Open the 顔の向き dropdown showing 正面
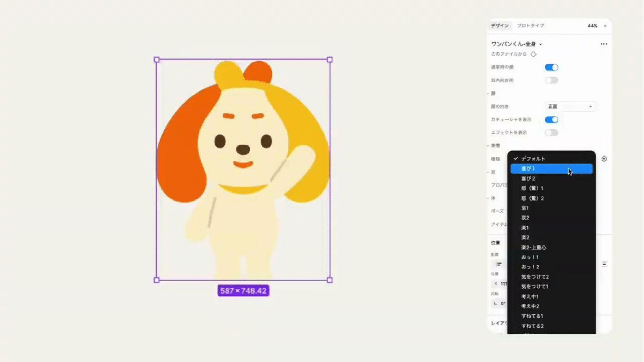Image resolution: width=644 pixels, height=362 pixels. coord(570,107)
